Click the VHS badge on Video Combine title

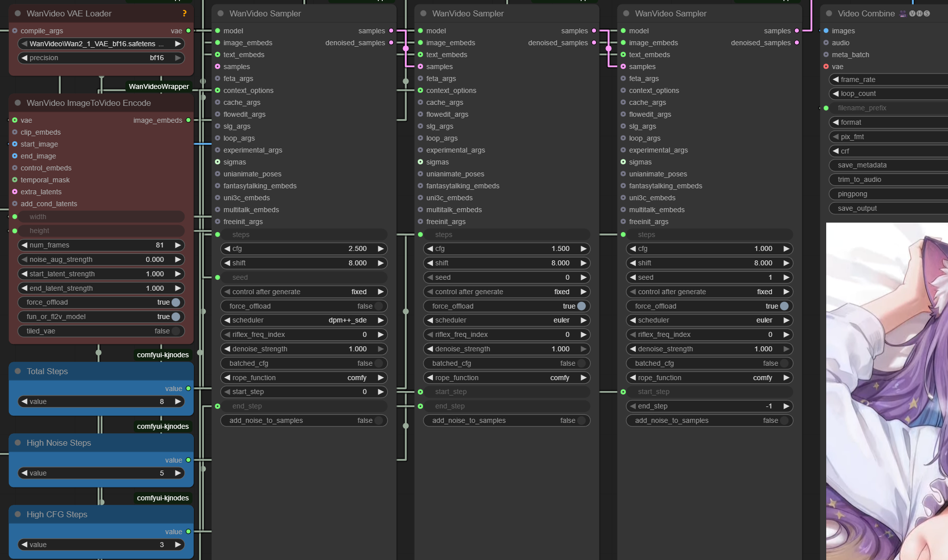(919, 13)
